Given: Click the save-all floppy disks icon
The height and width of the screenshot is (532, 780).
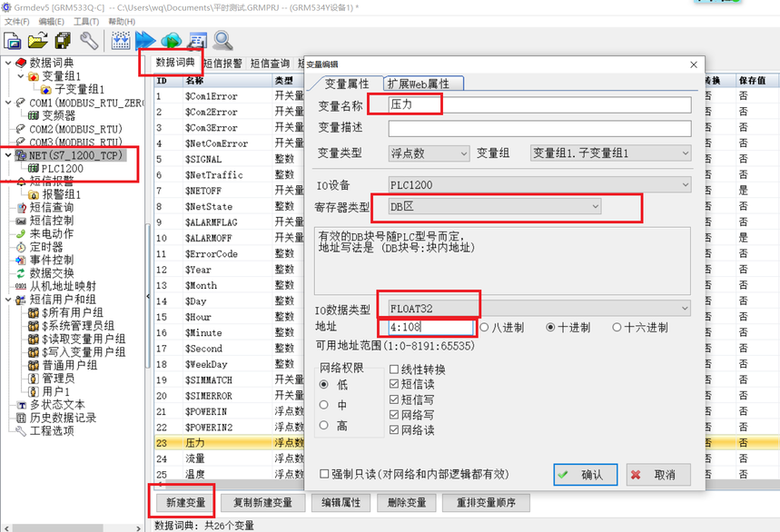Looking at the screenshot, I should (64, 41).
